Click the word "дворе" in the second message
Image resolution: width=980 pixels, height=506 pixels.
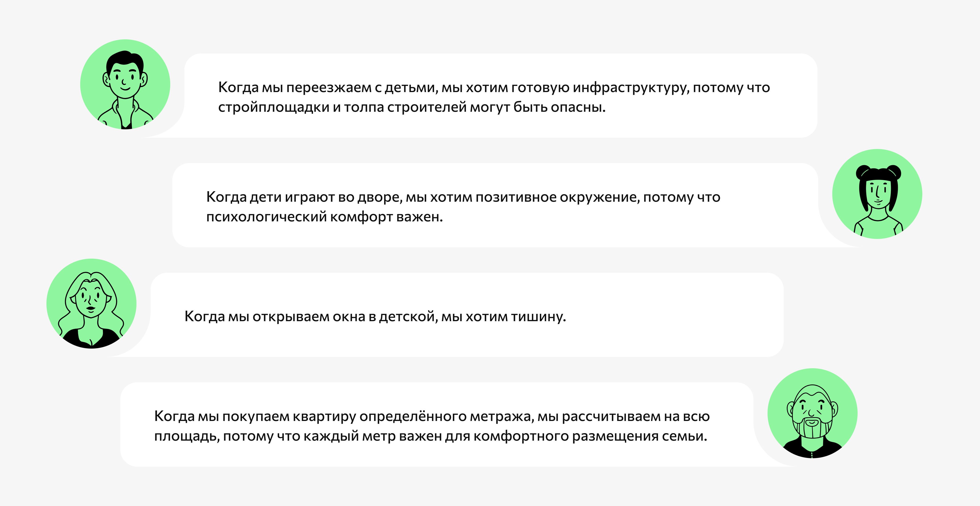coord(379,197)
